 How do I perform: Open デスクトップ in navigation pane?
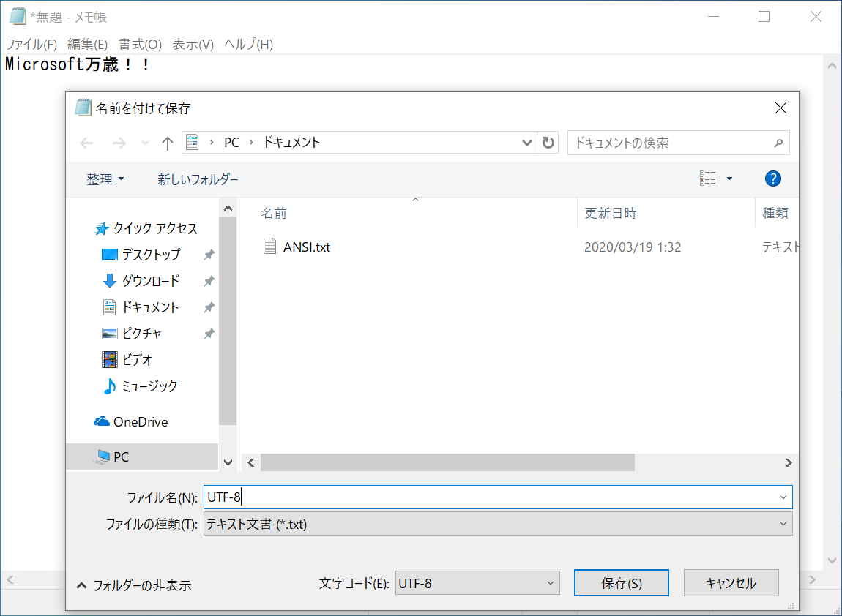click(x=141, y=255)
